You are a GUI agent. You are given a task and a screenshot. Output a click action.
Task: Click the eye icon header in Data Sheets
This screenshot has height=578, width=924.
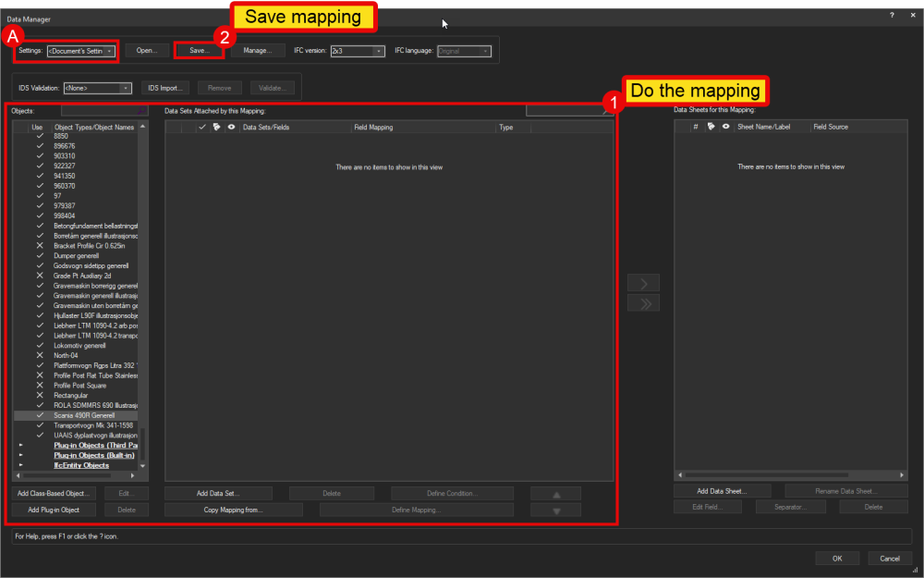[x=724, y=127]
